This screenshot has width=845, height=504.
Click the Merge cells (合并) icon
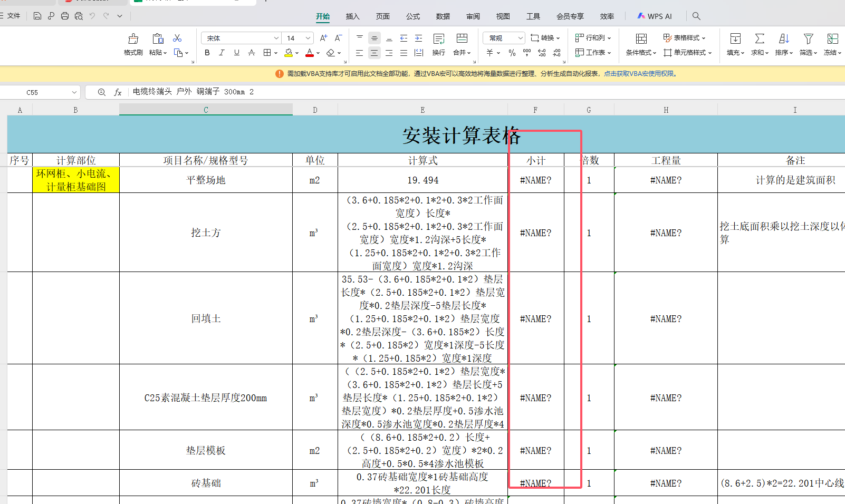coord(462,38)
